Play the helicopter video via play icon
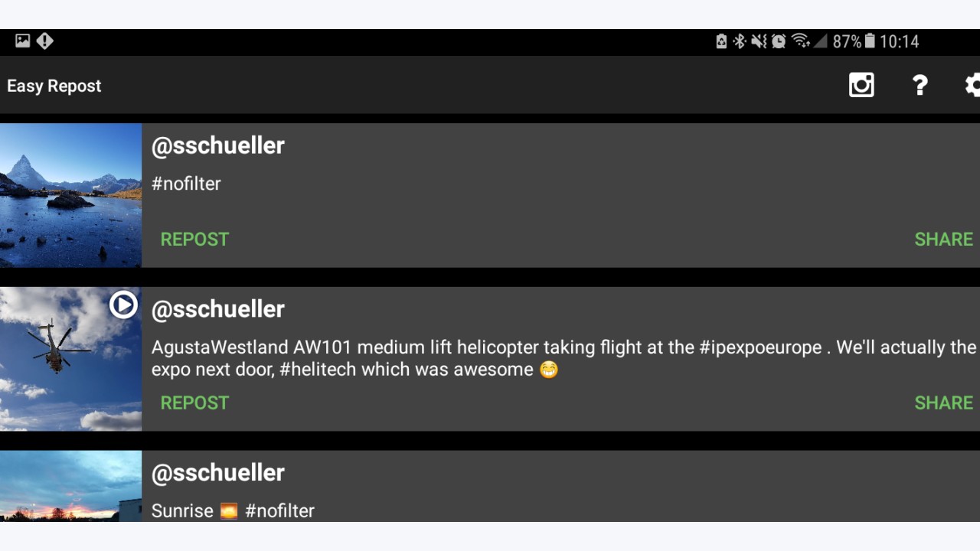The width and height of the screenshot is (980, 551). [x=123, y=305]
